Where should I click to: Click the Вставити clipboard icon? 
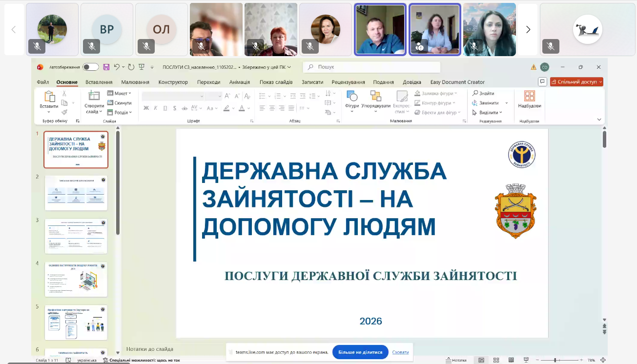pyautogui.click(x=49, y=97)
